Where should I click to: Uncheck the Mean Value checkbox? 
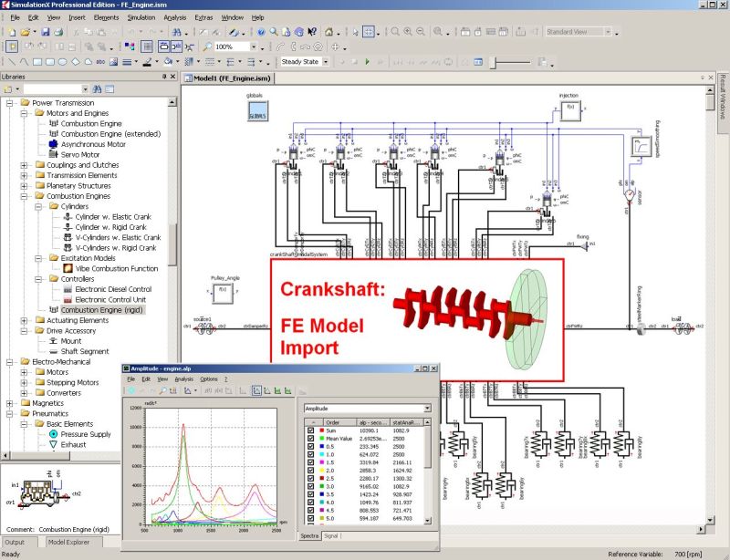pos(310,439)
